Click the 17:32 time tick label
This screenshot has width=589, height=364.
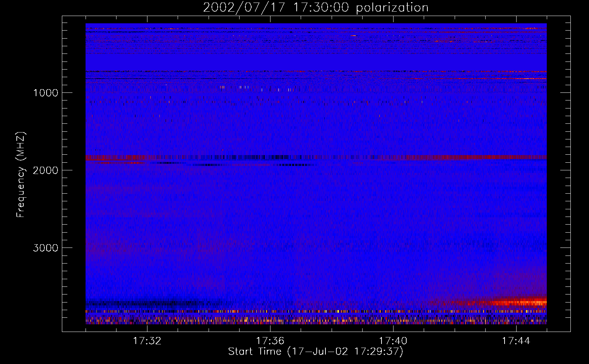(147, 341)
